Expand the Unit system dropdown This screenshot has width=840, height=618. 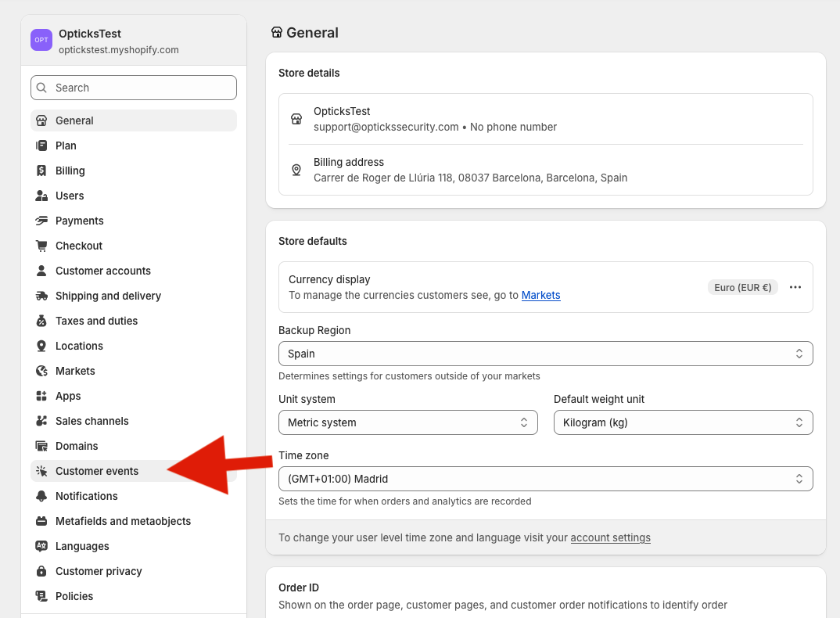407,422
